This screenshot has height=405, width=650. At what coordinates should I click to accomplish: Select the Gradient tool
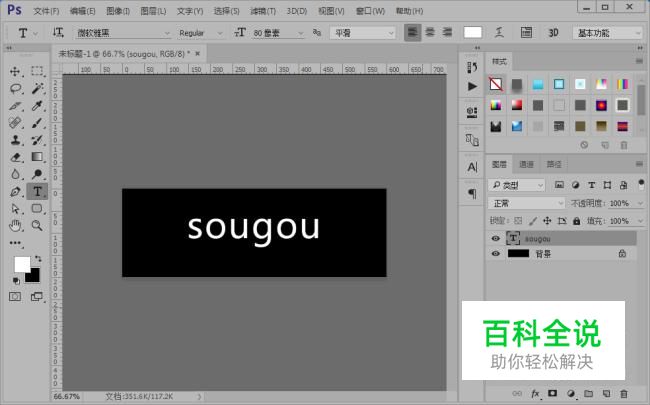point(37,157)
